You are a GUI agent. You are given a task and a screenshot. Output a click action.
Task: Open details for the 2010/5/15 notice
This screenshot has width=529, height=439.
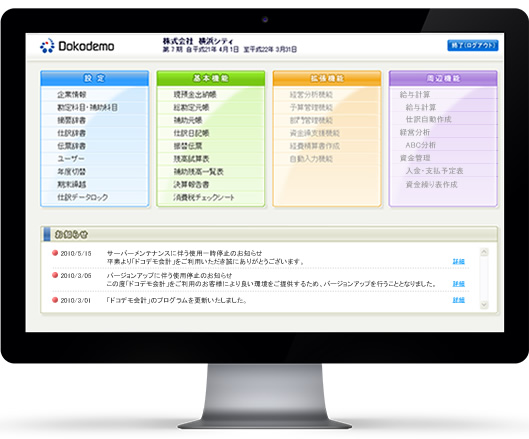[x=458, y=262]
